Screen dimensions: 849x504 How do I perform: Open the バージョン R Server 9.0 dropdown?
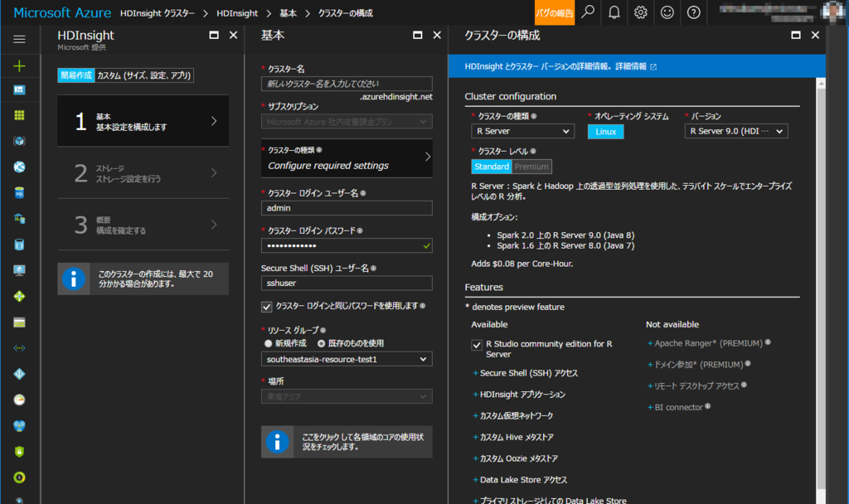(736, 131)
